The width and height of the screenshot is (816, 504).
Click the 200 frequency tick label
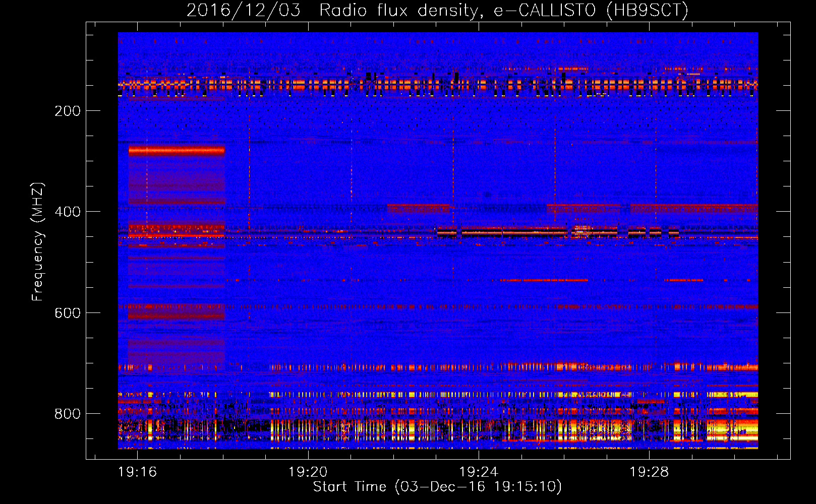pyautogui.click(x=68, y=111)
